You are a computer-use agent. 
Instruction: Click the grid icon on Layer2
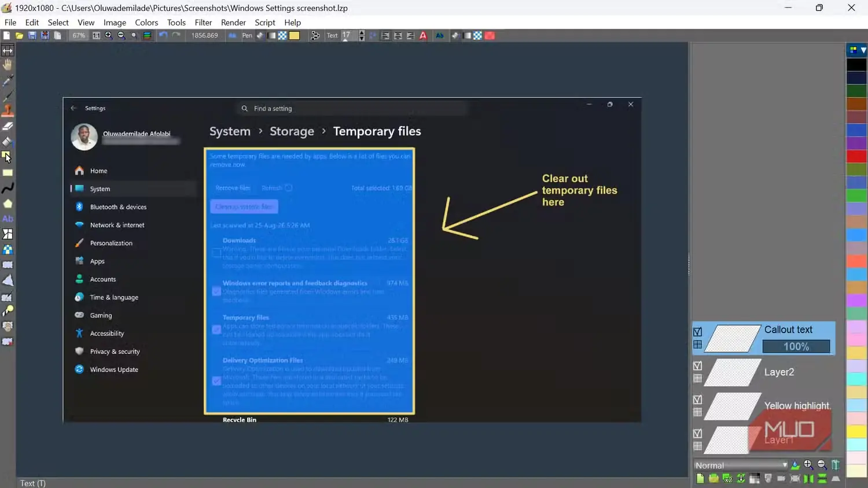pyautogui.click(x=698, y=379)
